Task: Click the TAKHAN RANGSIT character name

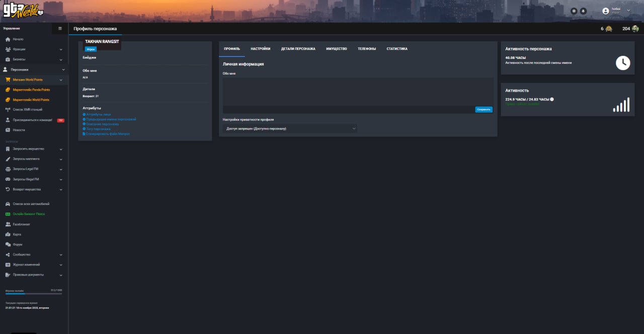Action: [102, 41]
